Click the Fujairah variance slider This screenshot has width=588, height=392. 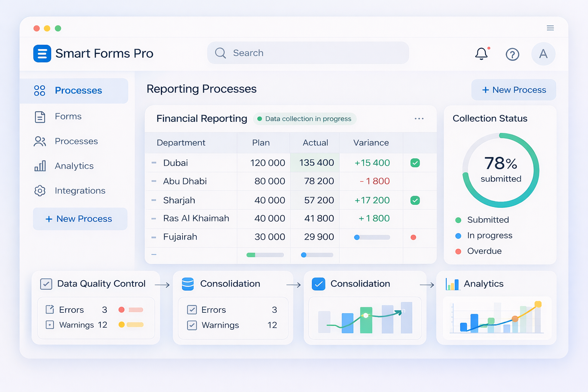372,237
